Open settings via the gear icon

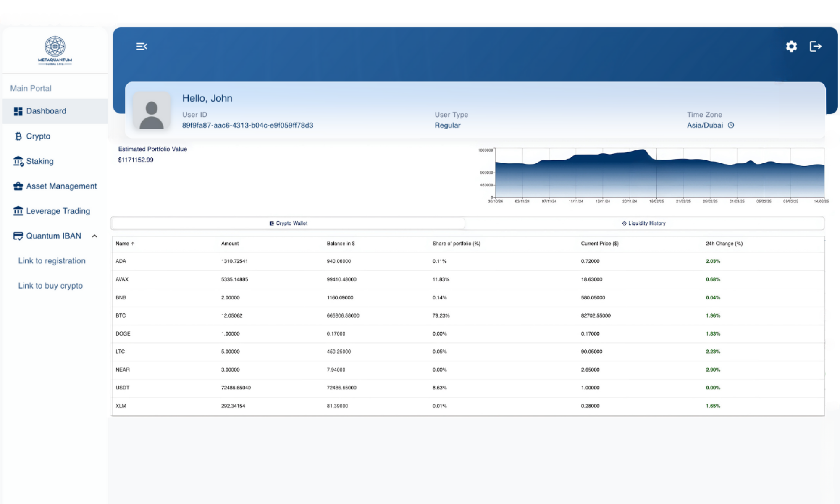(791, 46)
